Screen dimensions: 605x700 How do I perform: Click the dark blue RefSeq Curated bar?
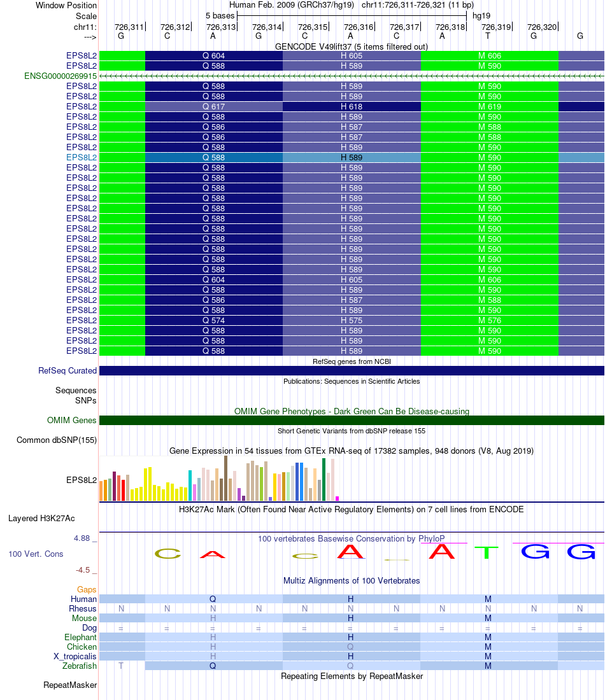[352, 370]
